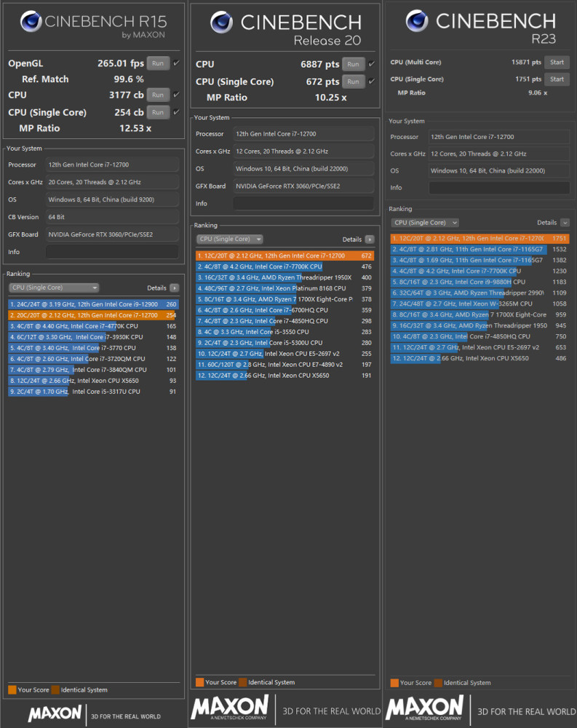The width and height of the screenshot is (577, 728).
Task: Click the MAXON logo in Release 20 window
Action: [230, 708]
